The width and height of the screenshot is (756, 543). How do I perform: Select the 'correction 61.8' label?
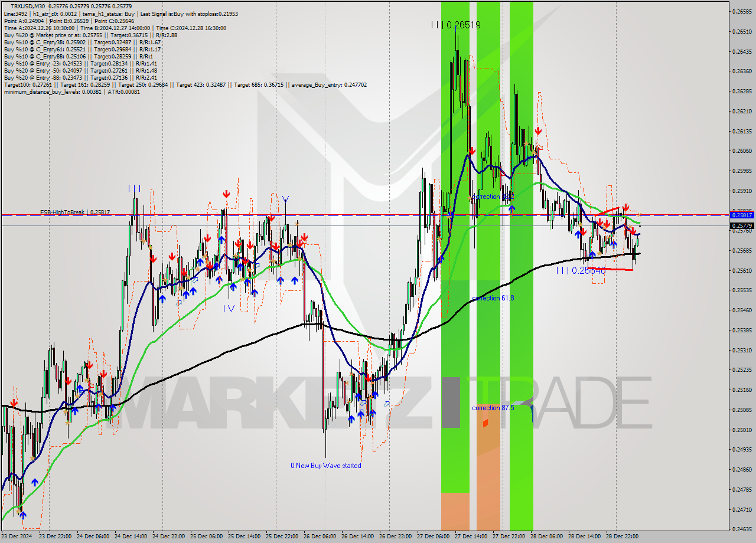[x=493, y=298]
